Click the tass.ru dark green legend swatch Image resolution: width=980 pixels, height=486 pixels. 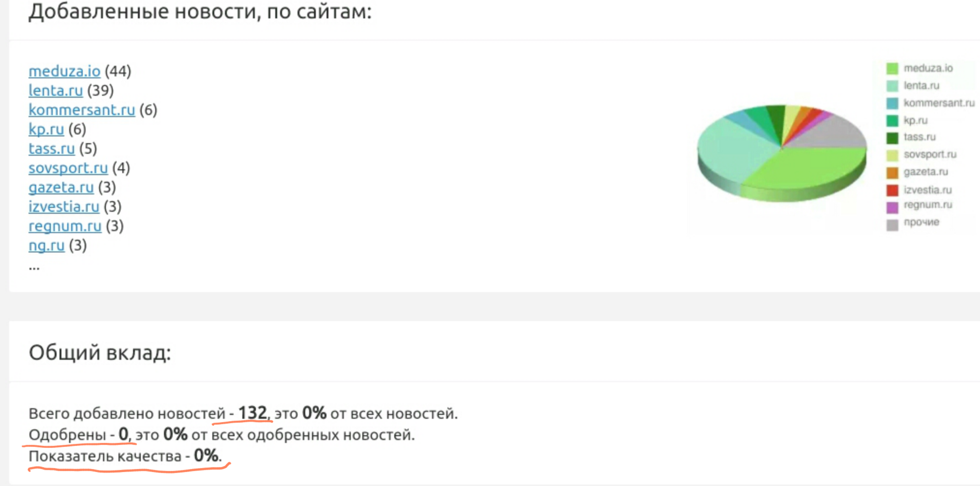coord(892,138)
